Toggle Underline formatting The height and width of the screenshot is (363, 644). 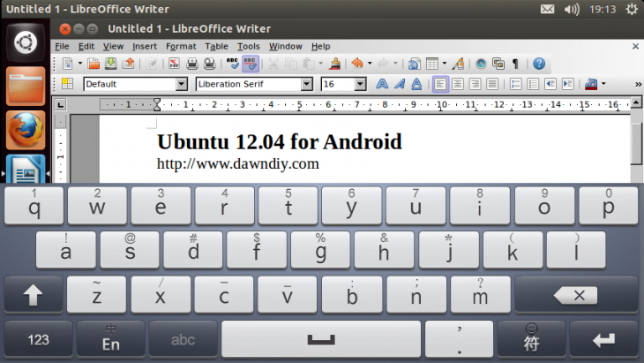pos(416,84)
